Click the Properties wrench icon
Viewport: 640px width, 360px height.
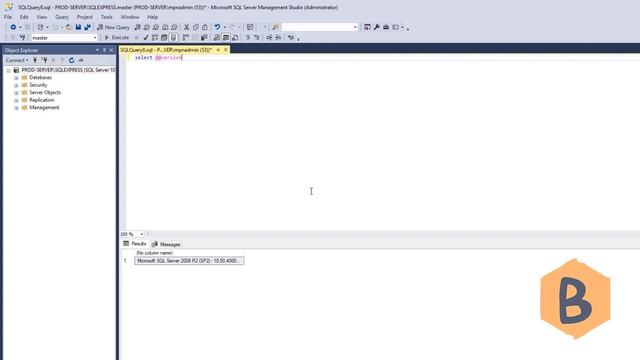pyautogui.click(x=376, y=27)
